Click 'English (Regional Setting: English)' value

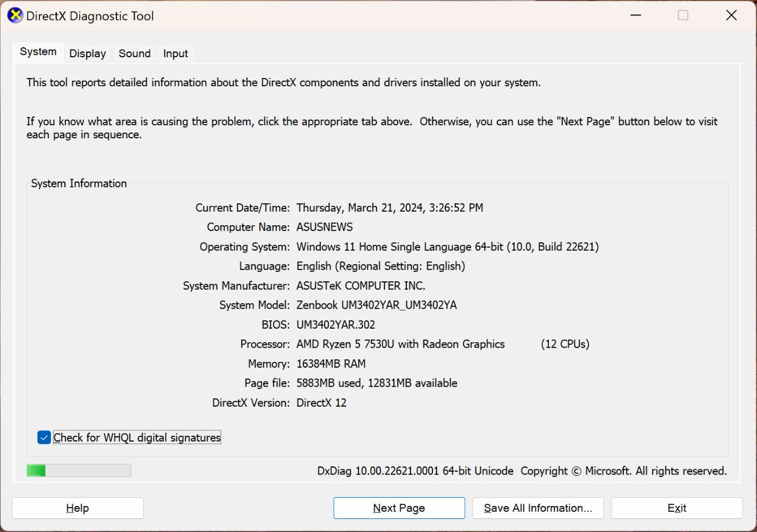pyautogui.click(x=381, y=267)
